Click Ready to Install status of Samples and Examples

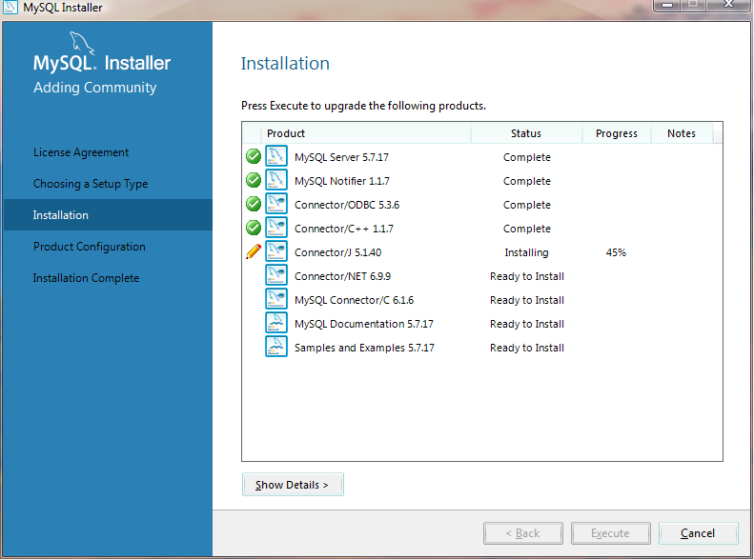pyautogui.click(x=527, y=348)
